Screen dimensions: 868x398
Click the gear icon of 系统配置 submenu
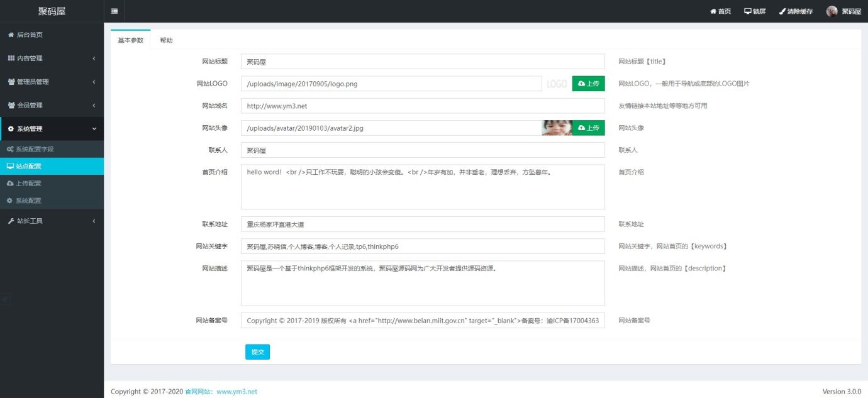click(x=9, y=201)
